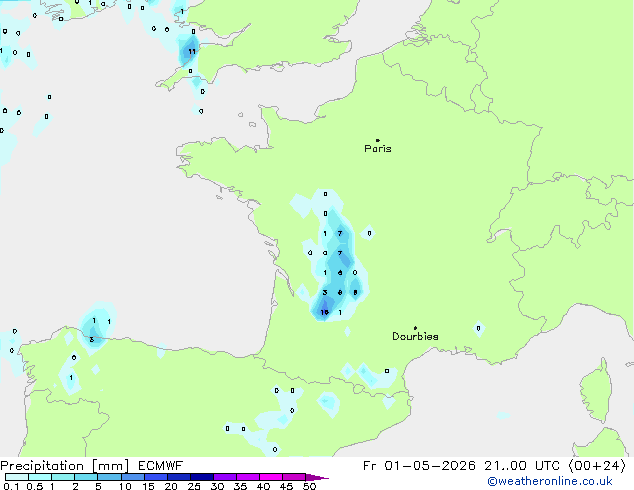Click the 'Precipitation [mm]' title text
This screenshot has width=634, height=490.
tap(65, 466)
